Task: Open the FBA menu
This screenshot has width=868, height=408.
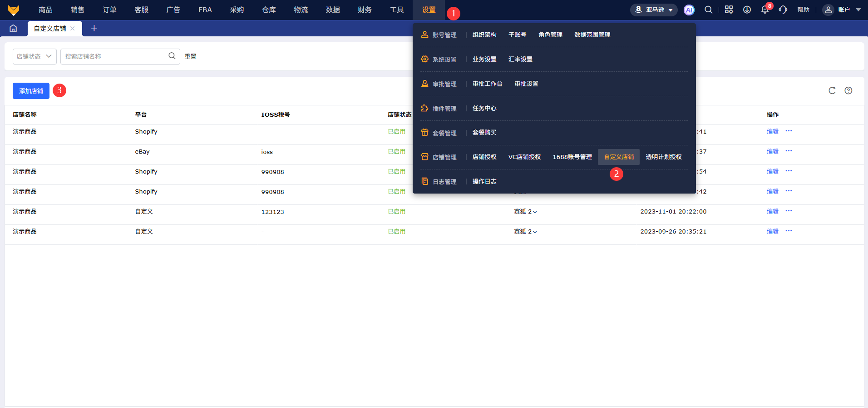Action: click(x=205, y=10)
